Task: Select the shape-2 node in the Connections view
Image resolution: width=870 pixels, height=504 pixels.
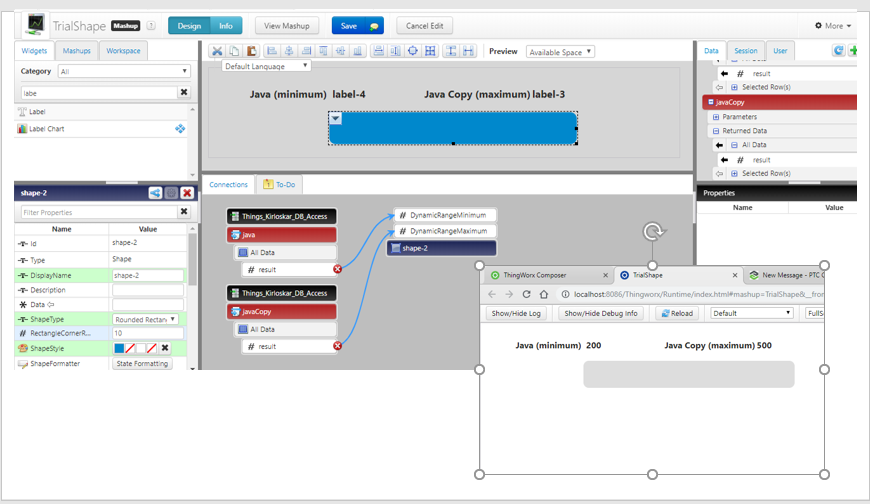Action: coord(442,248)
